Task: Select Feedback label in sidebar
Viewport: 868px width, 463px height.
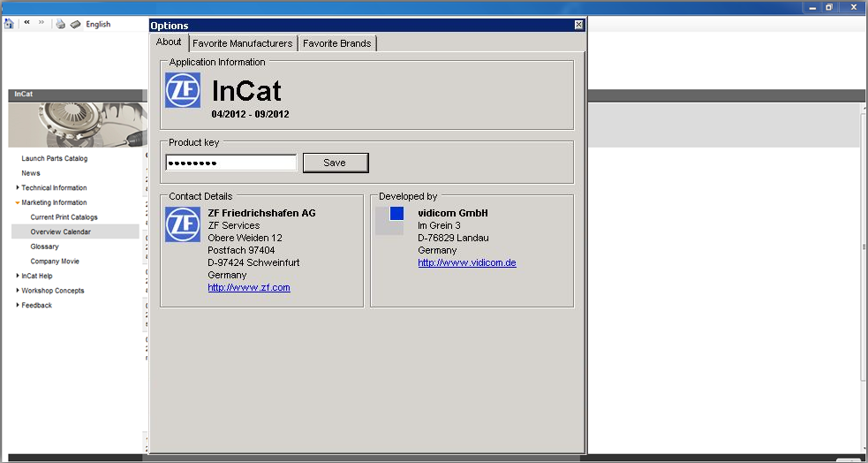Action: [x=36, y=305]
